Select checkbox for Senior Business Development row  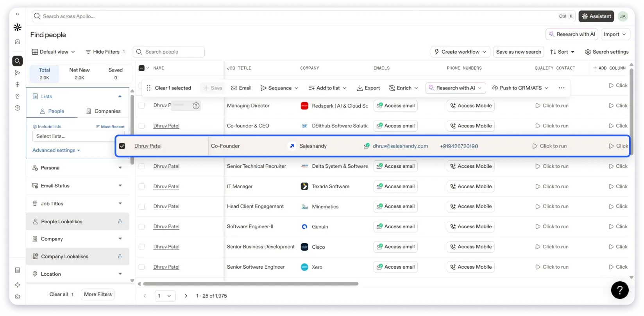(141, 247)
